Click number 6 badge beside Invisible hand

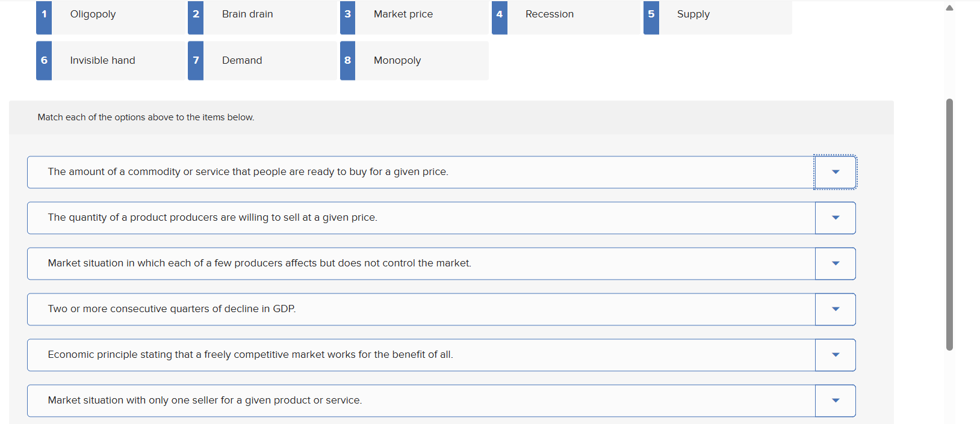pyautogui.click(x=44, y=61)
